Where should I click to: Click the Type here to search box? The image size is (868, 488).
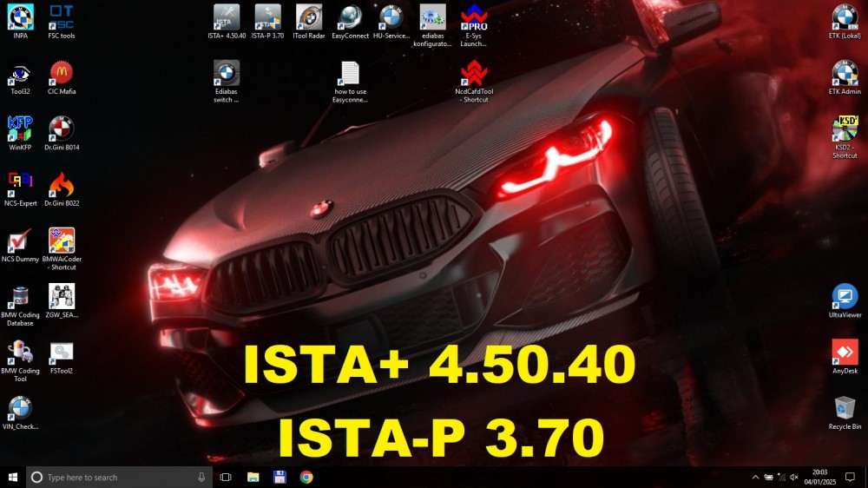coord(119,477)
